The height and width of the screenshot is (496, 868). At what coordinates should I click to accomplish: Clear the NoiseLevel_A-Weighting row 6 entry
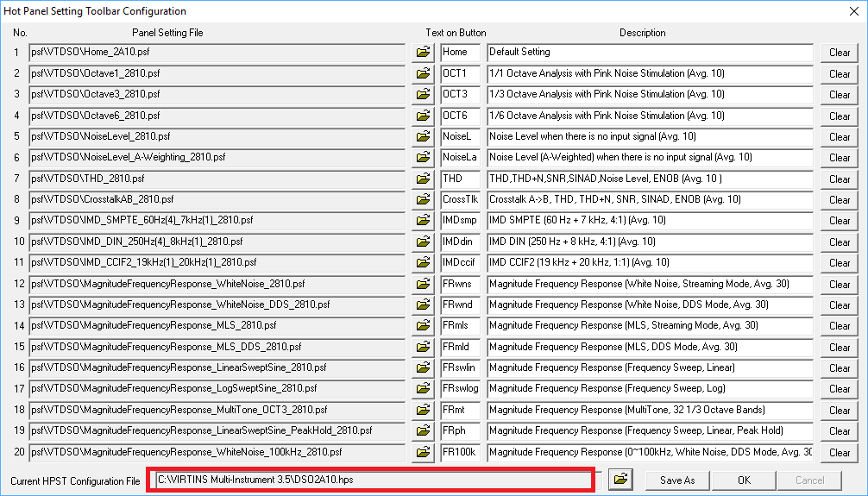coord(839,158)
